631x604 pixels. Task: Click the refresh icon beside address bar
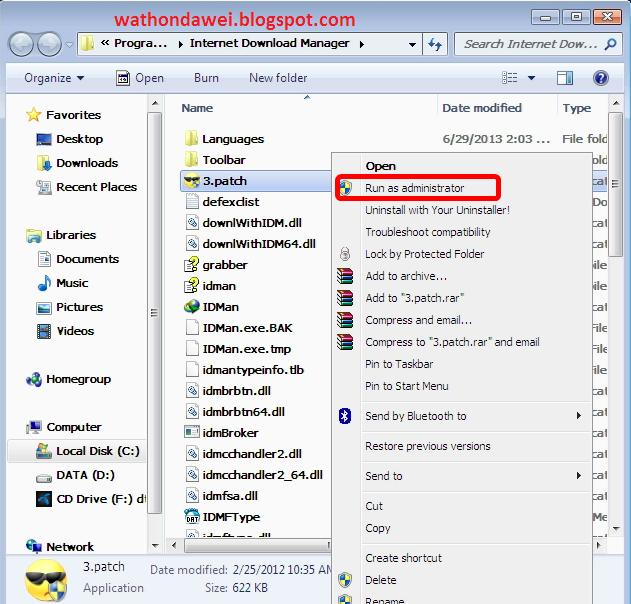click(435, 44)
